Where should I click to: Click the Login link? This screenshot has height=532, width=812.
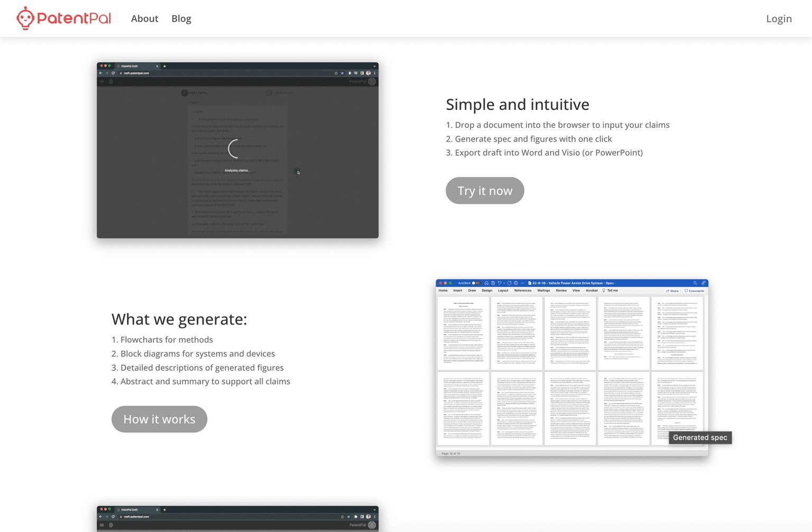click(x=779, y=18)
